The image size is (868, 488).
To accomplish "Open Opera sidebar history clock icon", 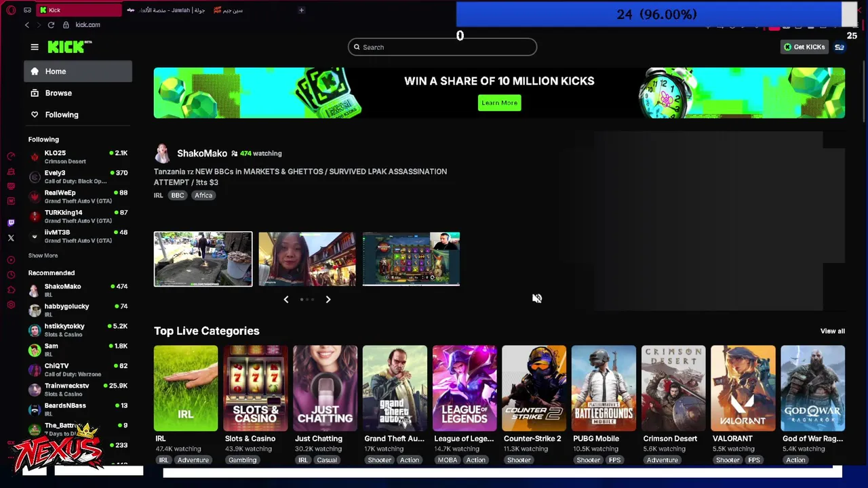I will [x=11, y=274].
